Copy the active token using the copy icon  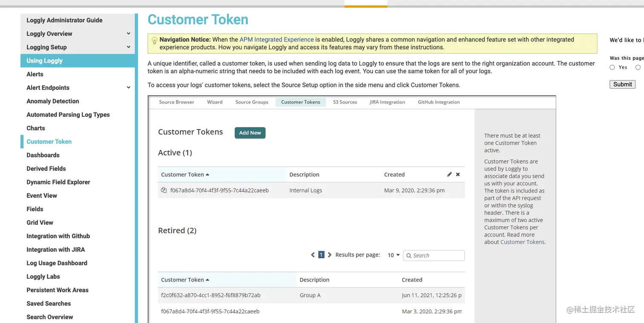coord(164,190)
